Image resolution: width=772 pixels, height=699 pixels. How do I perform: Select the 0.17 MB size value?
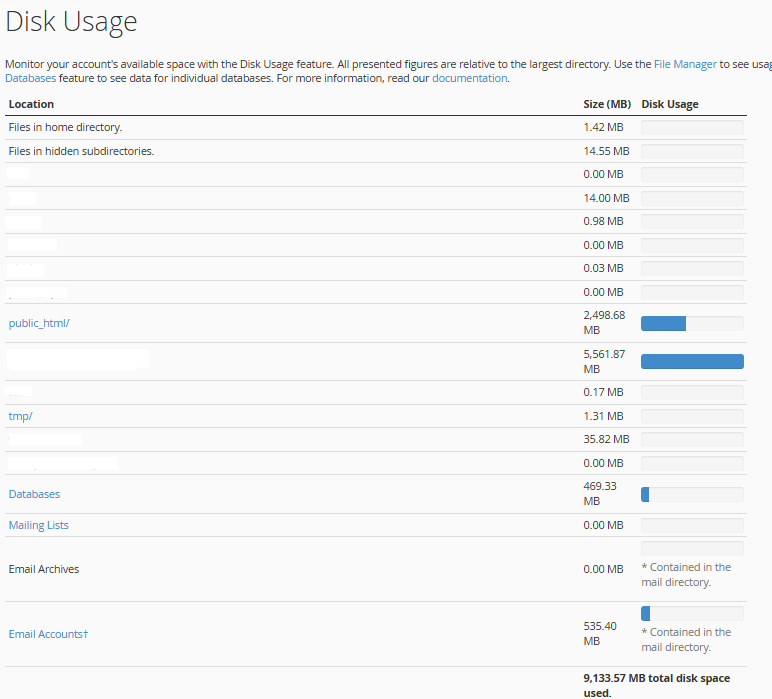tap(603, 392)
